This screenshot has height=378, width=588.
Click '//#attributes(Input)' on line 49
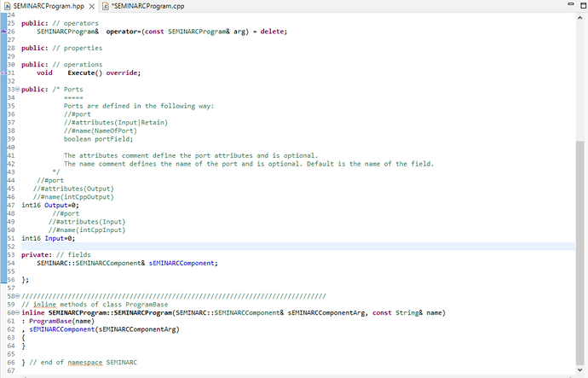[x=87, y=222]
